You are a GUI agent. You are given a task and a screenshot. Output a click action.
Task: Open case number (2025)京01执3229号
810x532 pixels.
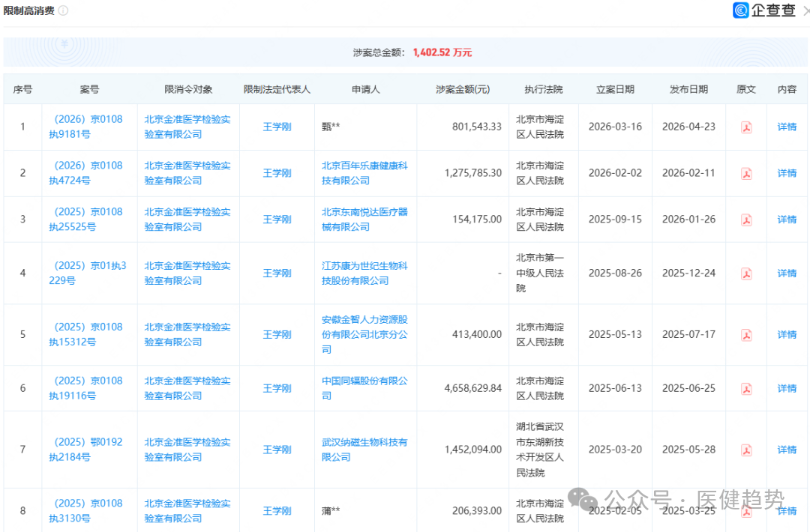[x=88, y=273]
